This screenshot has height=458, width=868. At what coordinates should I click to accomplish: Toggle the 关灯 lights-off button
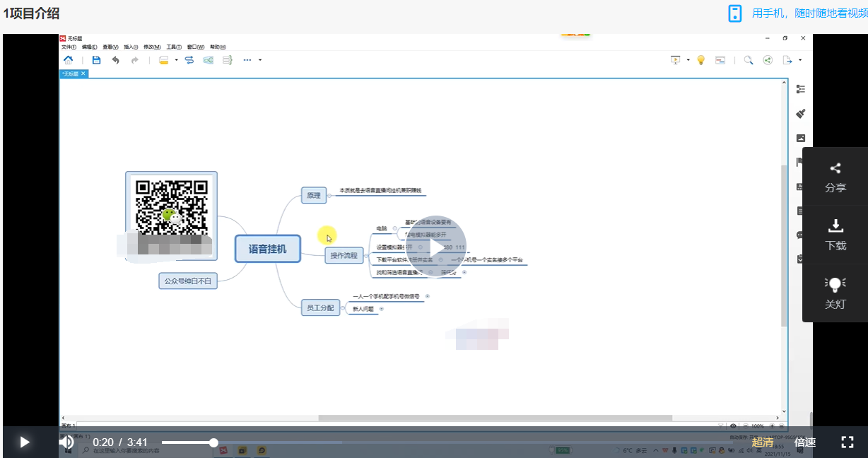(x=835, y=293)
